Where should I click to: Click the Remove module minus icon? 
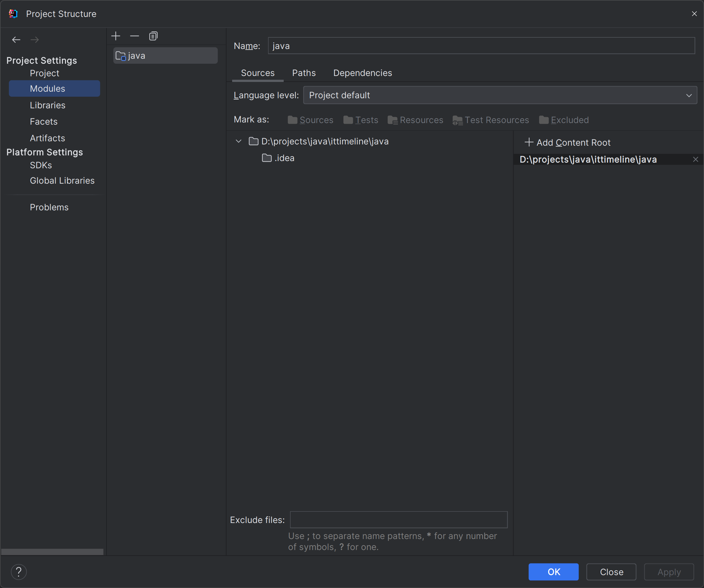[x=134, y=36]
